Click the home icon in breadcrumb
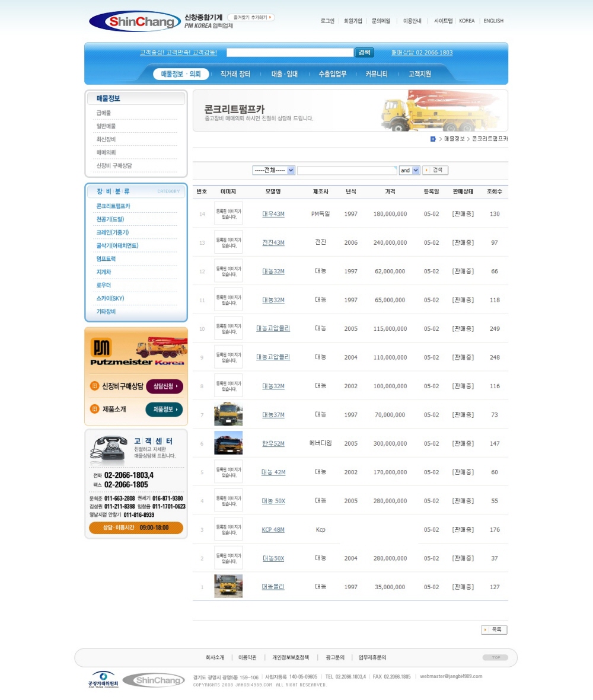The width and height of the screenshot is (593, 700). [x=433, y=139]
